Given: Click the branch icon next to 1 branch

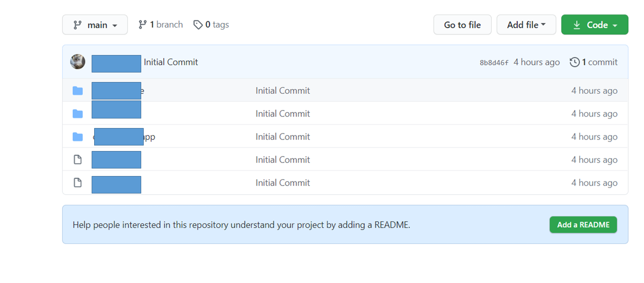Looking at the screenshot, I should 143,24.
